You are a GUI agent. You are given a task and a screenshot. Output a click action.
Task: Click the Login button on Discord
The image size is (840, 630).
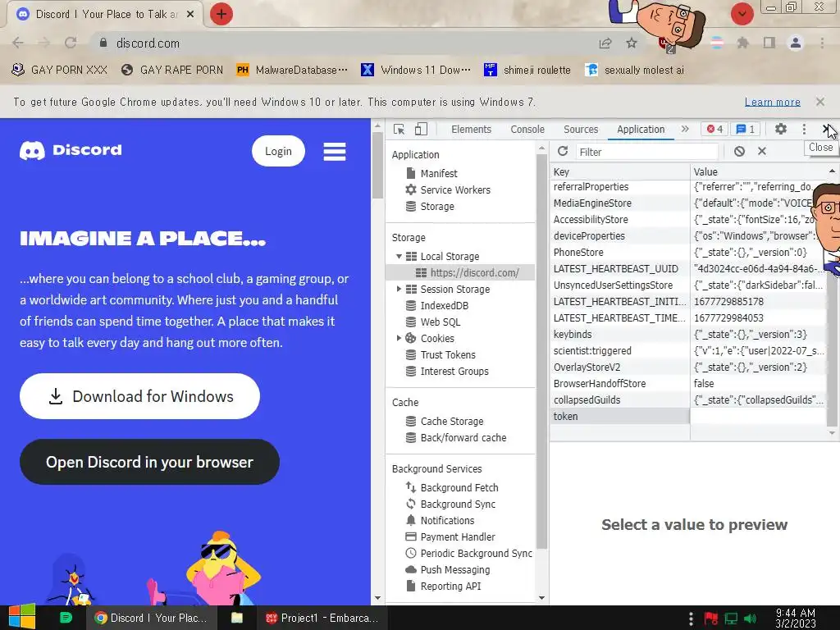[x=279, y=151]
